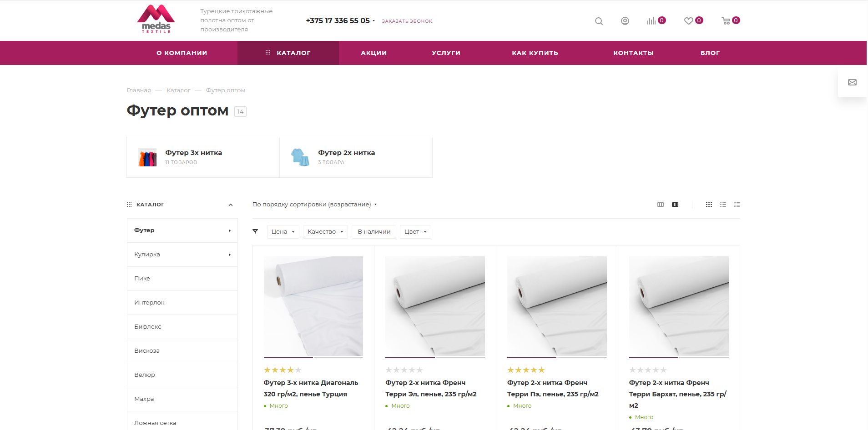This screenshot has width=868, height=430.
Task: Switch to grid tile view icon
Action: (709, 205)
